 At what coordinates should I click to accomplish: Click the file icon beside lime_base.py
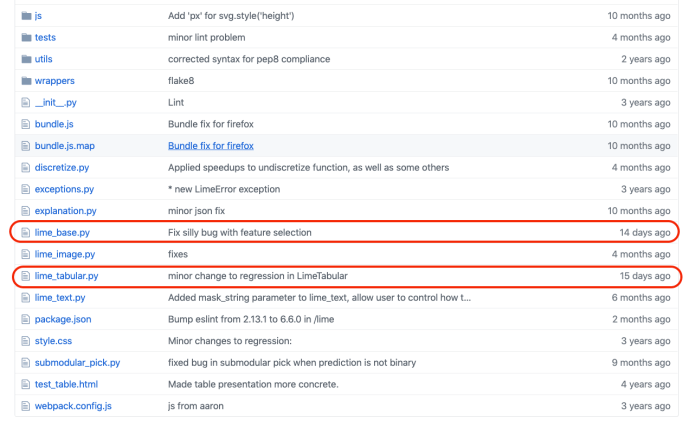(x=26, y=233)
